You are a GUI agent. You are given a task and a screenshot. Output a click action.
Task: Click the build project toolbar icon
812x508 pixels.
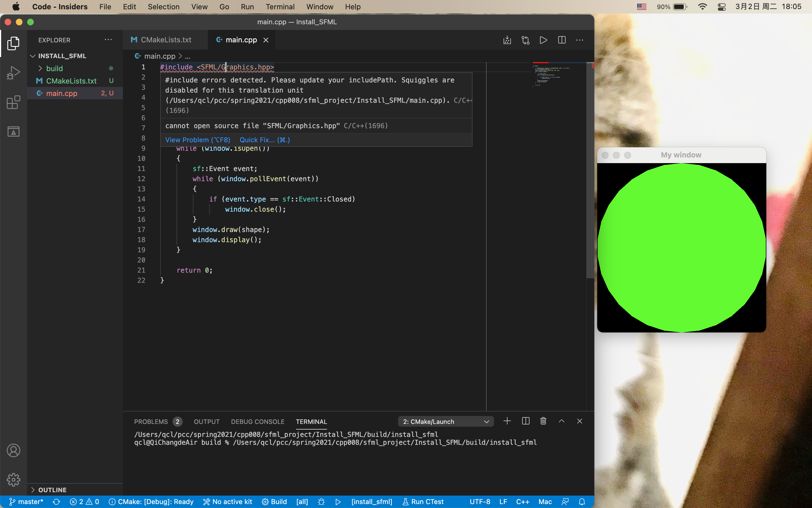[x=507, y=40]
